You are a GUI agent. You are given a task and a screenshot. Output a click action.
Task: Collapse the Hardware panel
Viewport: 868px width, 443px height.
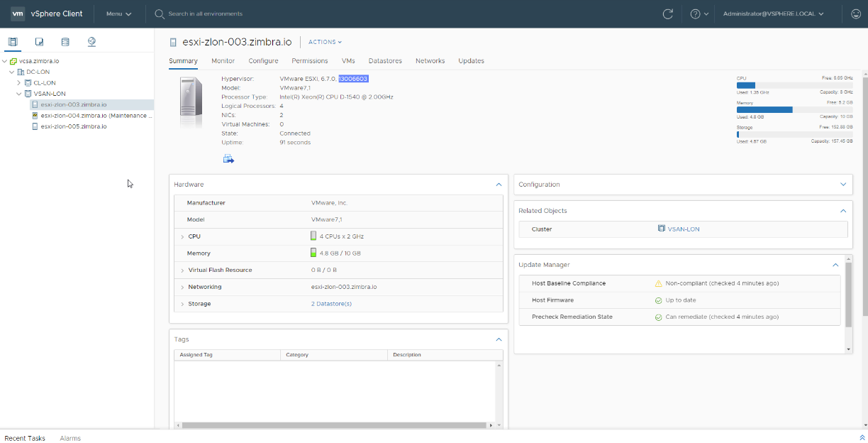[499, 184]
